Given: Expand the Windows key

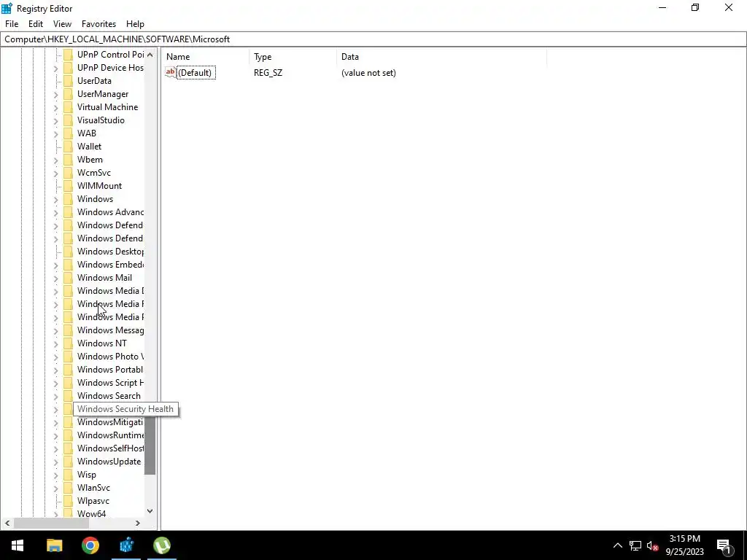Looking at the screenshot, I should (55, 200).
